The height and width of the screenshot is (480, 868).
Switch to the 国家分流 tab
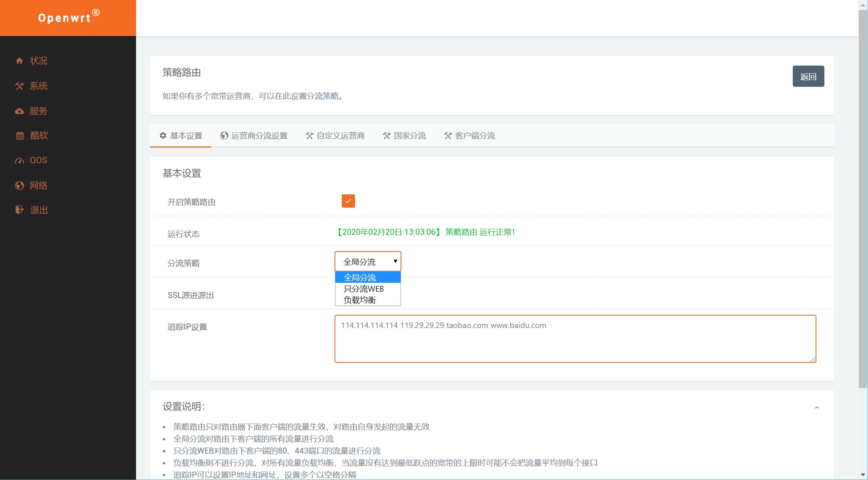[x=404, y=136]
